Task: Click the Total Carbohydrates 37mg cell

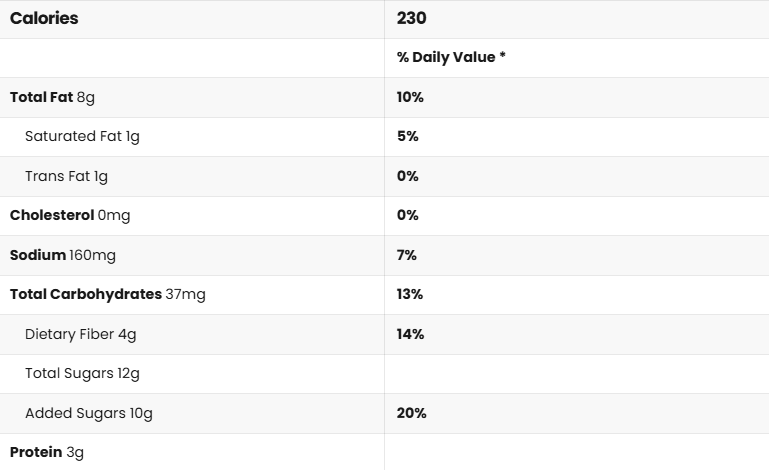Action: point(108,294)
